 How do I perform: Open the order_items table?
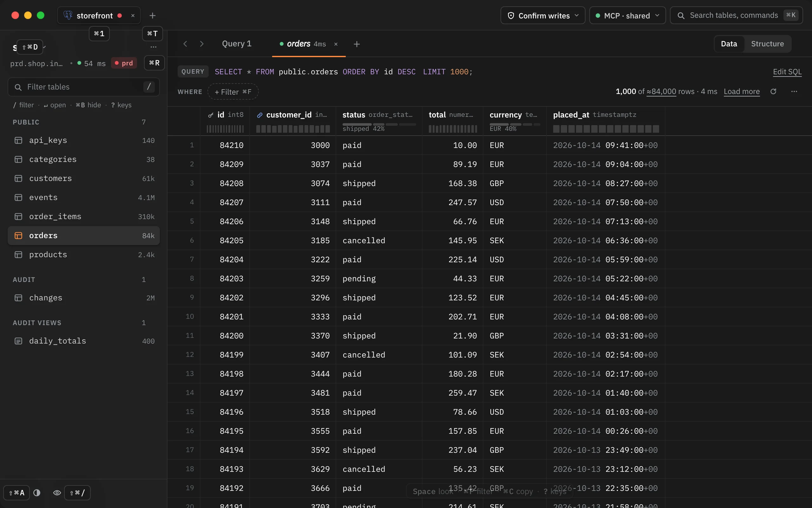(x=83, y=216)
